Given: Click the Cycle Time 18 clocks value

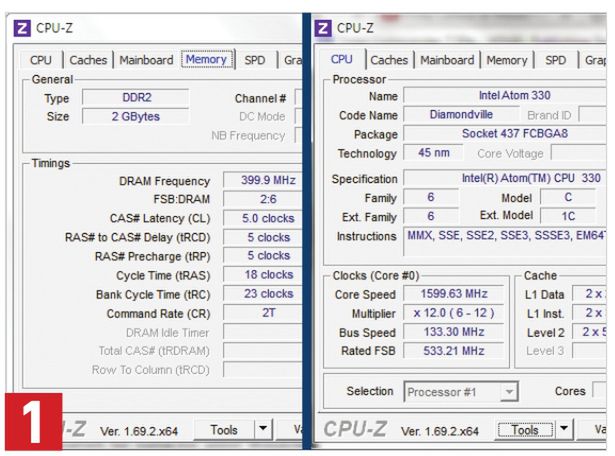Looking at the screenshot, I should pos(264,275).
